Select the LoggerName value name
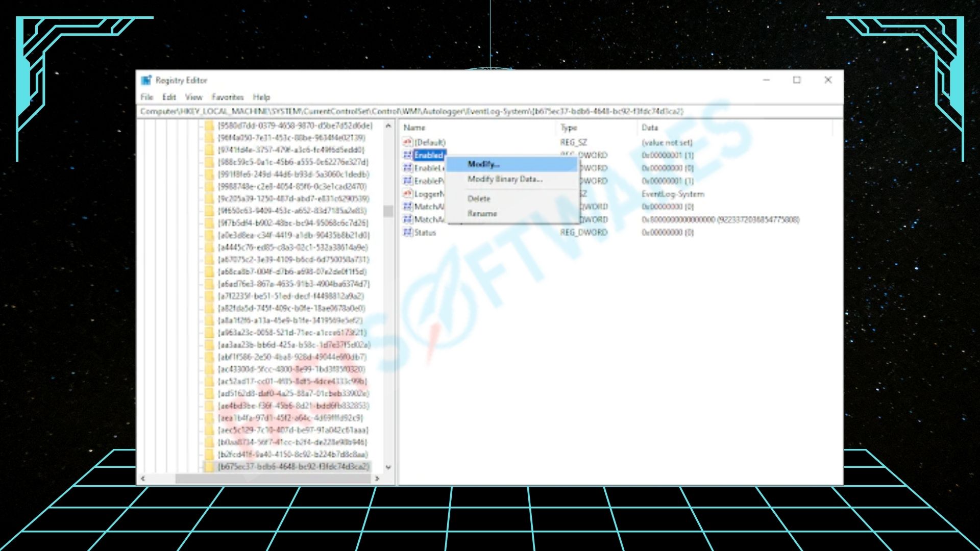This screenshot has height=551, width=980. tap(429, 194)
